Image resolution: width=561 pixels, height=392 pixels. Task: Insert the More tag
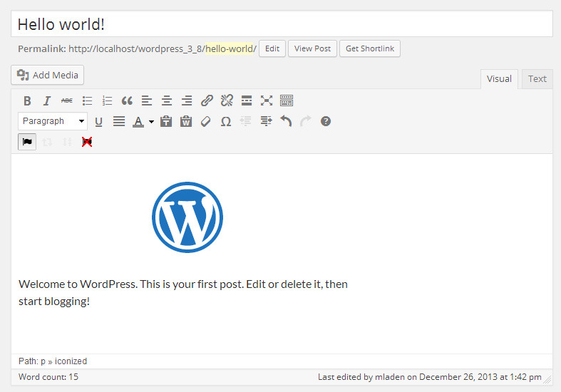point(247,101)
